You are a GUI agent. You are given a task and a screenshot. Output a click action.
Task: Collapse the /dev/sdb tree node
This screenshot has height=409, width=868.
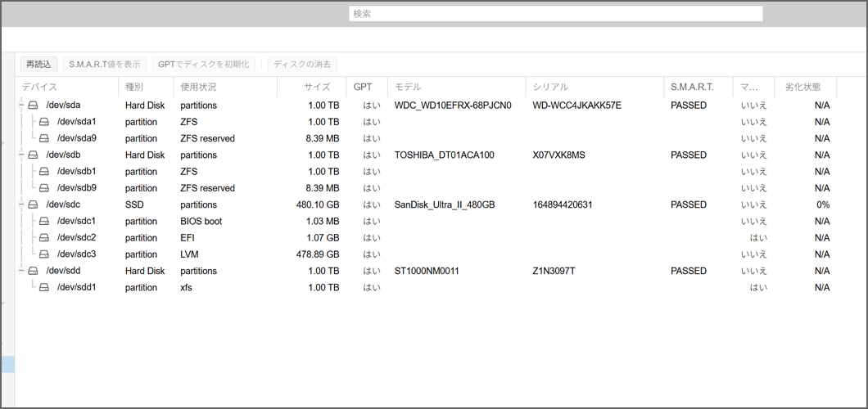point(21,155)
